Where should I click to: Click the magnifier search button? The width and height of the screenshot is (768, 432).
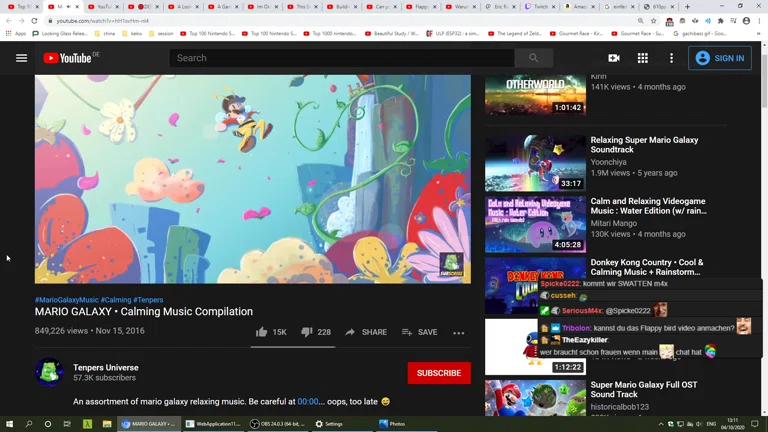click(x=533, y=58)
